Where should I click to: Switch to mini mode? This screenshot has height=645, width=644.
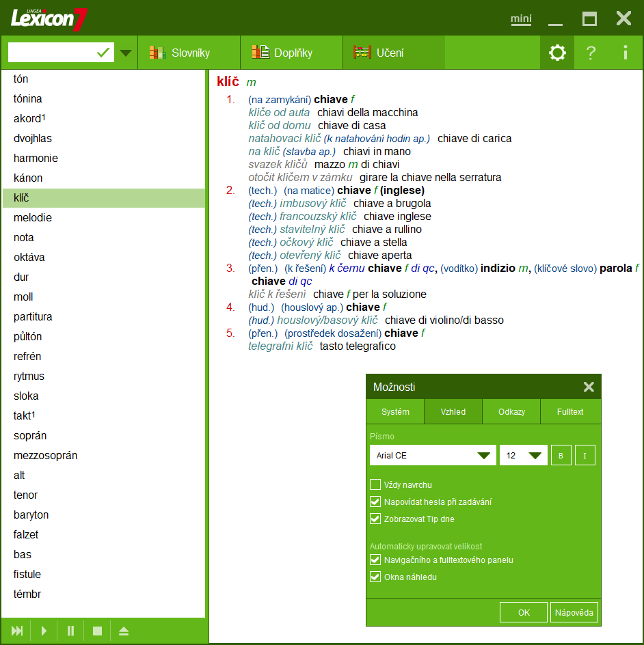point(521,19)
